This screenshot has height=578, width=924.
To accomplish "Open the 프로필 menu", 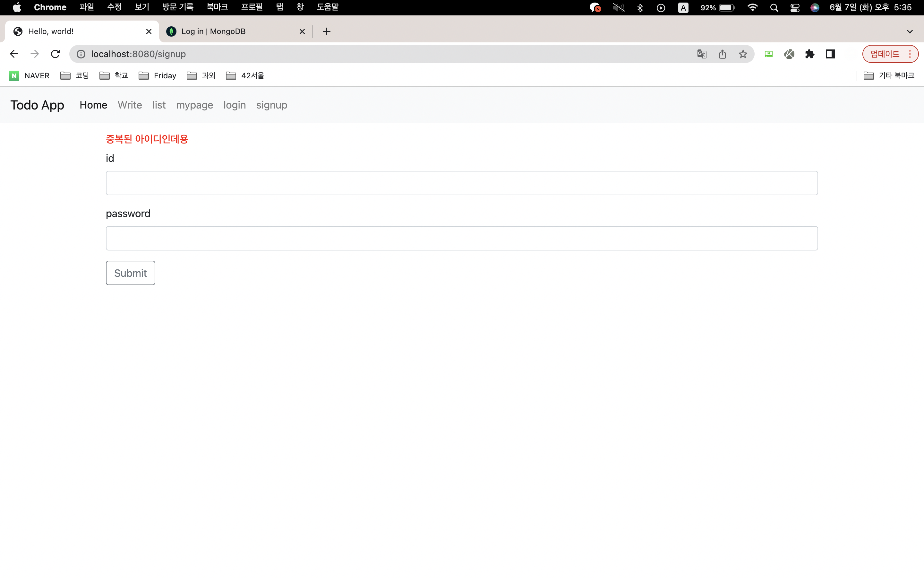I will (x=252, y=7).
